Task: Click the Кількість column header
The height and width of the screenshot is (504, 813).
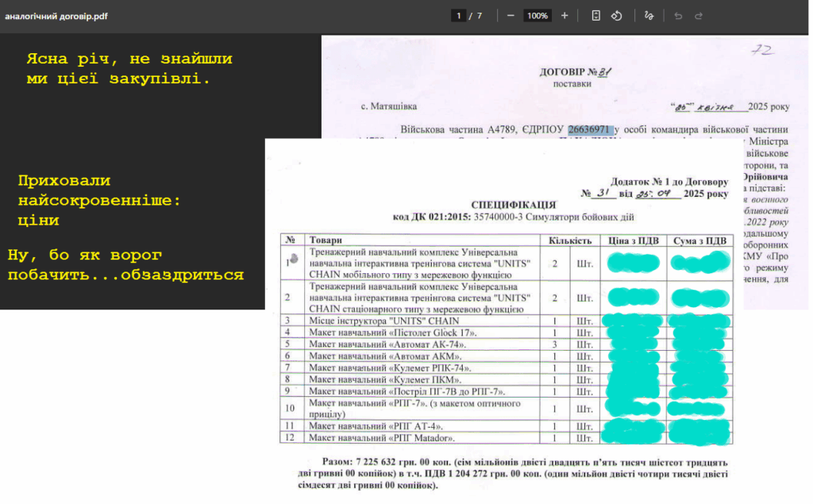Action: (570, 240)
